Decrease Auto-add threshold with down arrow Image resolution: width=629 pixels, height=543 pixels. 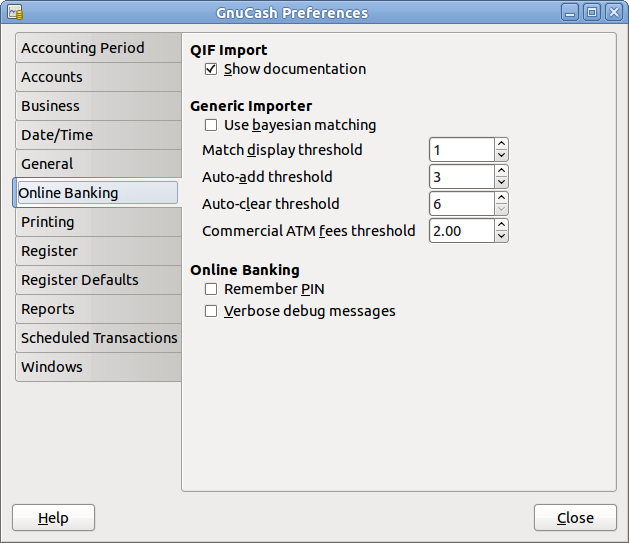(x=501, y=182)
